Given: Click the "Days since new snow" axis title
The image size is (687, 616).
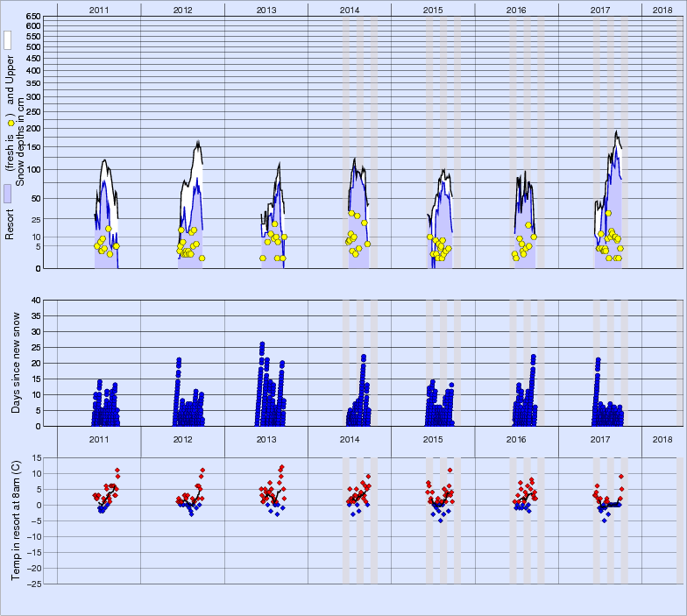Looking at the screenshot, I should (17, 363).
